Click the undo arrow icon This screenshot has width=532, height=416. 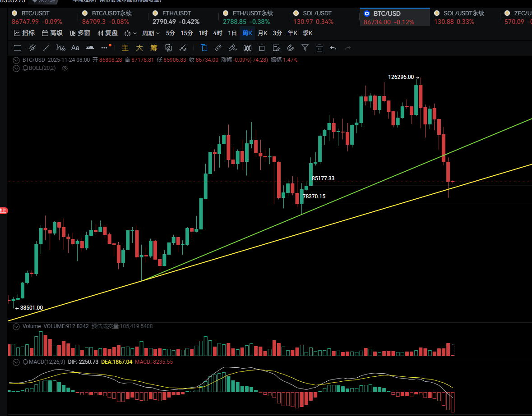click(333, 48)
